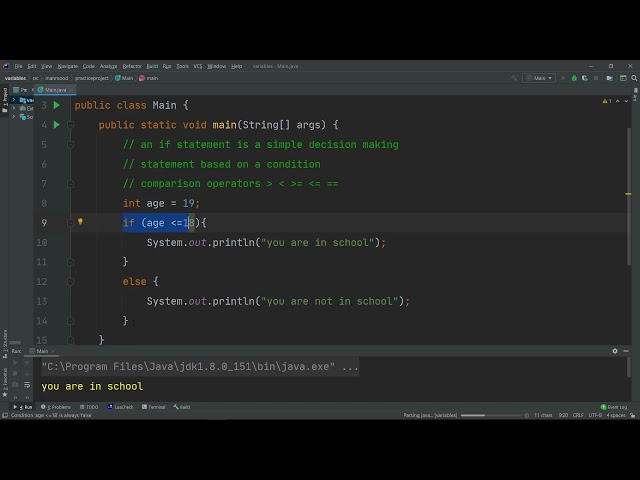Open the Project Structure icon in the toolbar
This screenshot has width=640, height=480.
point(610,78)
